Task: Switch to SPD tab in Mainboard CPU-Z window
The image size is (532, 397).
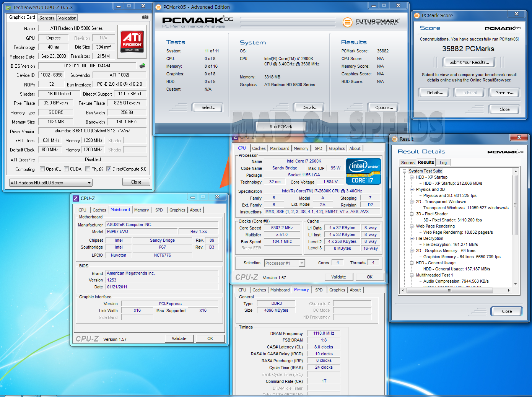Action: pos(159,210)
